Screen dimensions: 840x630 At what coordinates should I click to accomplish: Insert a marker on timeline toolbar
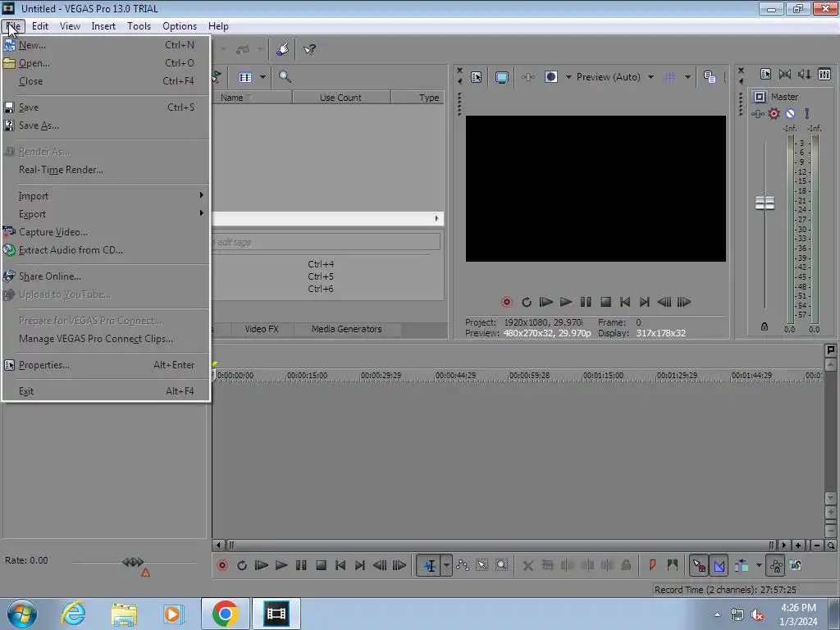pyautogui.click(x=652, y=565)
